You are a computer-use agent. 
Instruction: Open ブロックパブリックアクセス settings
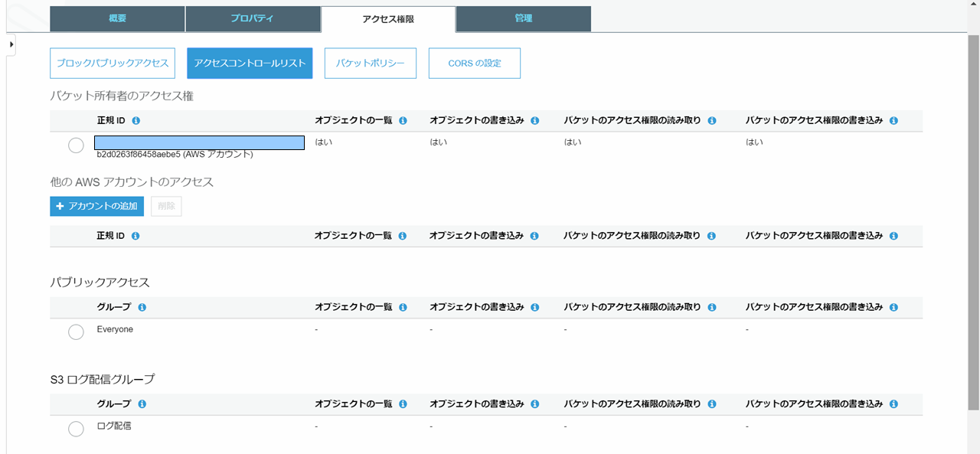click(113, 64)
